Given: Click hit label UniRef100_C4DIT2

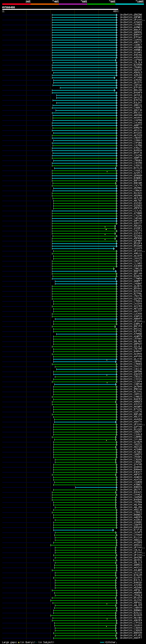Looking at the screenshot, I should click(131, 261).
